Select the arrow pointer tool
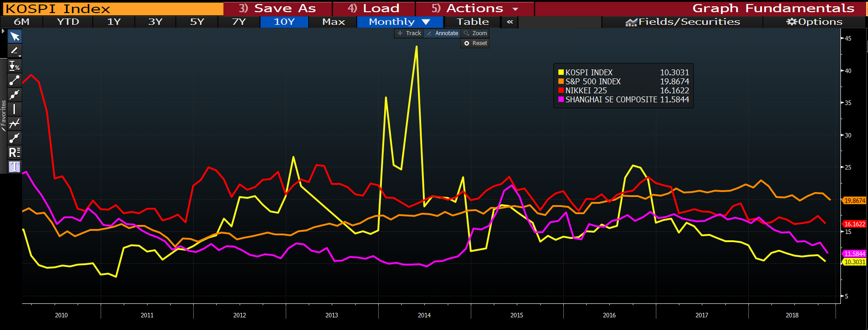Viewport: 868px width, 330px height. [x=14, y=37]
